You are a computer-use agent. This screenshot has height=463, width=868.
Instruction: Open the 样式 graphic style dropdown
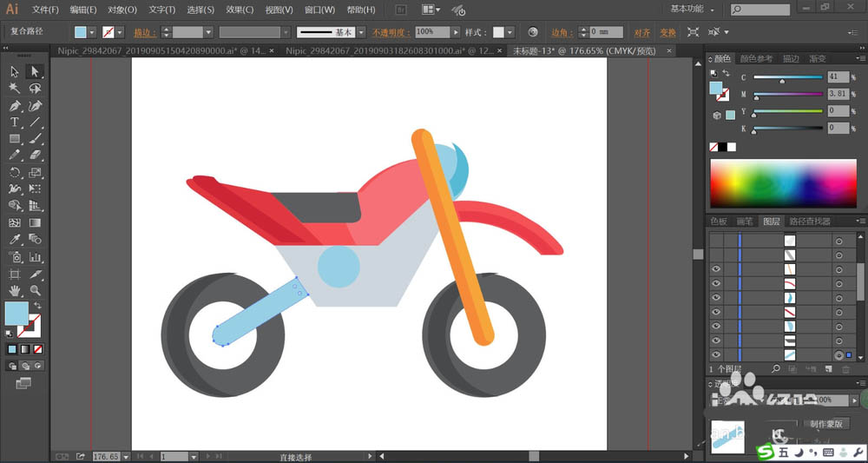(510, 32)
